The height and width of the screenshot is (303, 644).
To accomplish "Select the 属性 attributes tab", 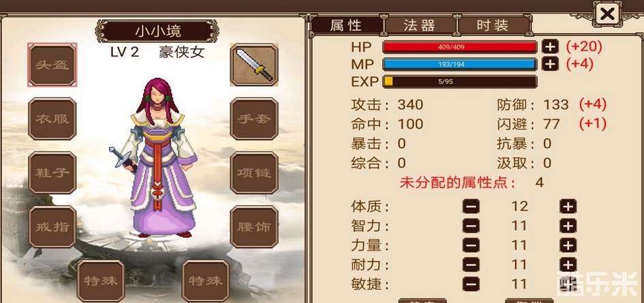I will pyautogui.click(x=347, y=25).
